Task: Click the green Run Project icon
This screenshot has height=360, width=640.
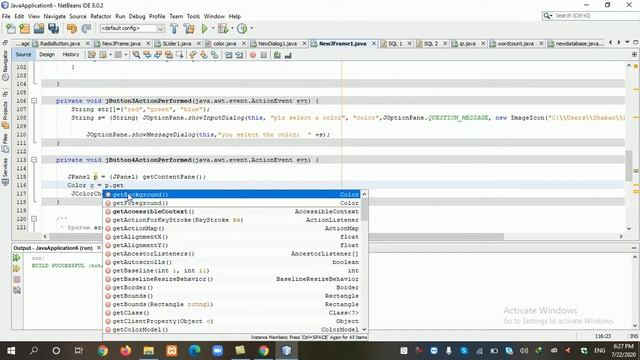Action: pos(204,29)
